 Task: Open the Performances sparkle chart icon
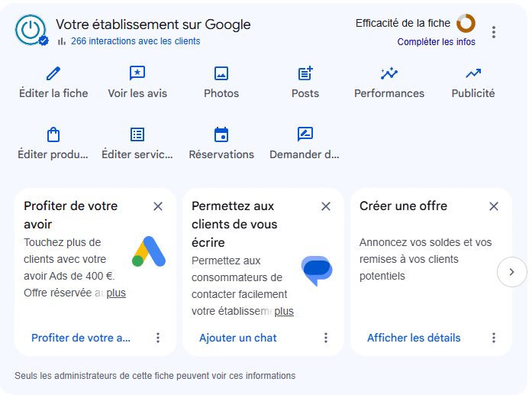click(x=389, y=73)
